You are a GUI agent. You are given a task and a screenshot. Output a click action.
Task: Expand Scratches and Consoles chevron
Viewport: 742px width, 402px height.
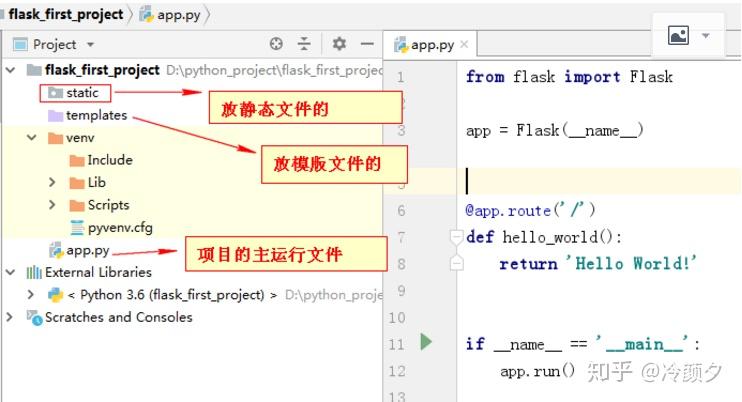point(9,317)
